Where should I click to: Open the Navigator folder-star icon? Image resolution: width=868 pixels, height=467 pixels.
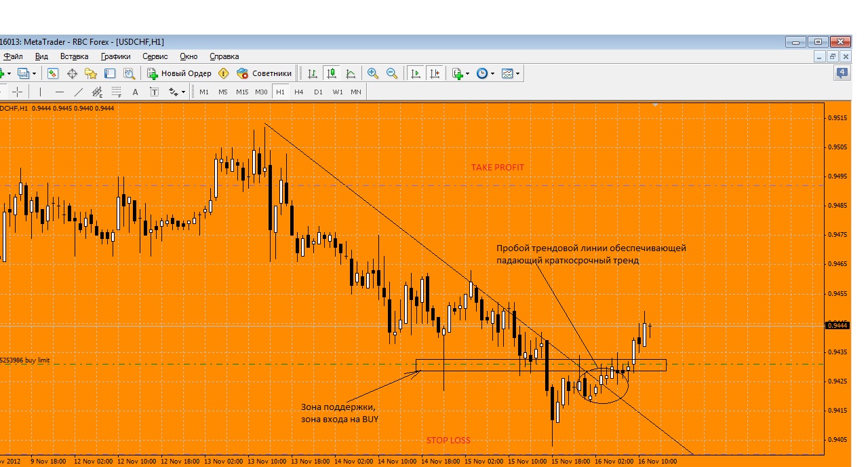point(91,73)
